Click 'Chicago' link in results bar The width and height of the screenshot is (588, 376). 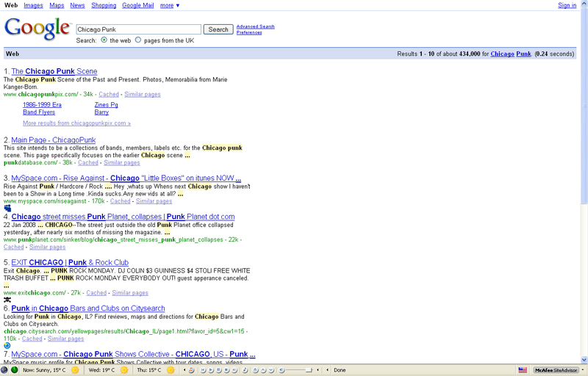(503, 54)
